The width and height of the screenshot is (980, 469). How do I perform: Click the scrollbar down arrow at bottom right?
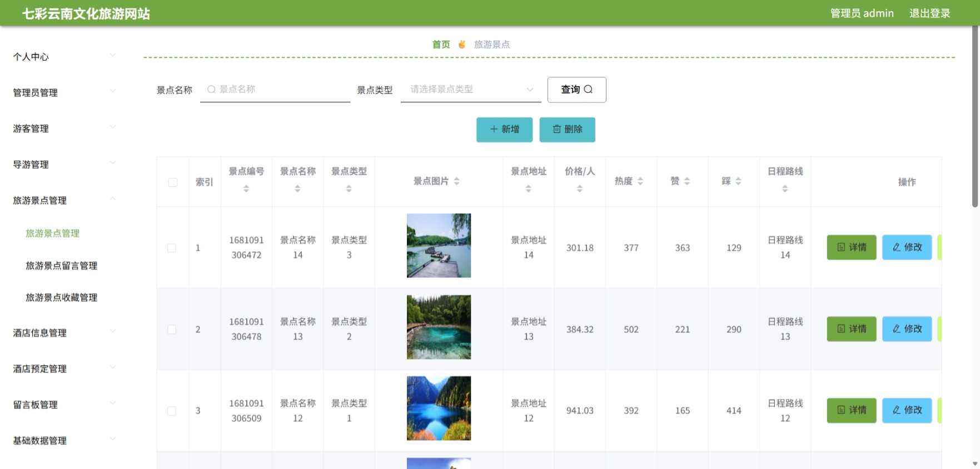(x=975, y=464)
